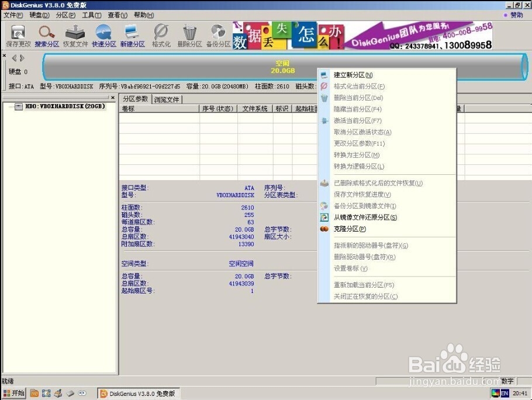Switch to the 浏览文件 tab
Viewport: 532px width, 400px height.
(167, 99)
